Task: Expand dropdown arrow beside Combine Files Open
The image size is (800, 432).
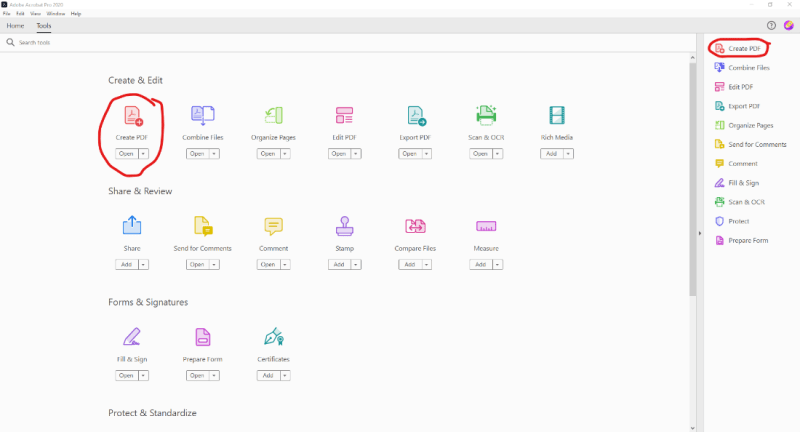Action: click(214, 154)
